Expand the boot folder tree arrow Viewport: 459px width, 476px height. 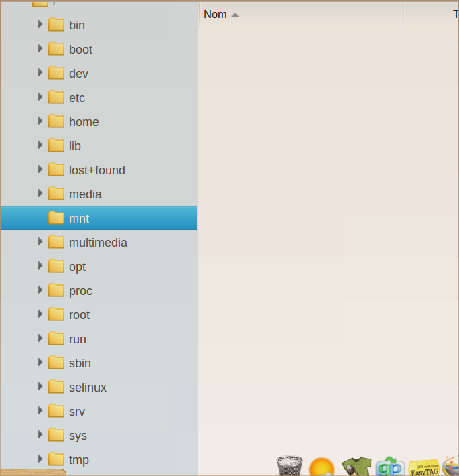pos(40,48)
